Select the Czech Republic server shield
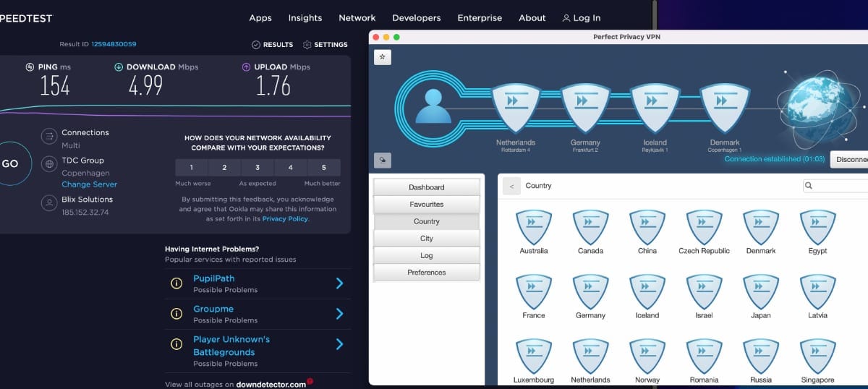 [x=704, y=227]
